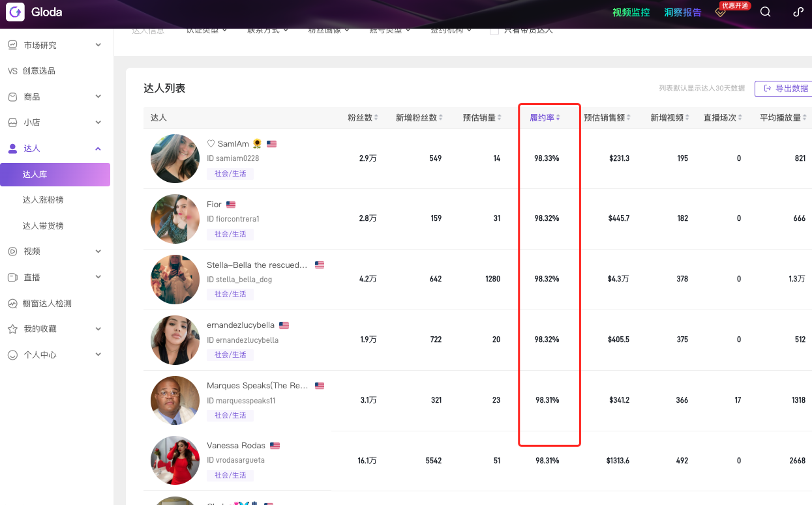Click the 达人列表 heading
This screenshot has width=812, height=505.
coord(164,88)
